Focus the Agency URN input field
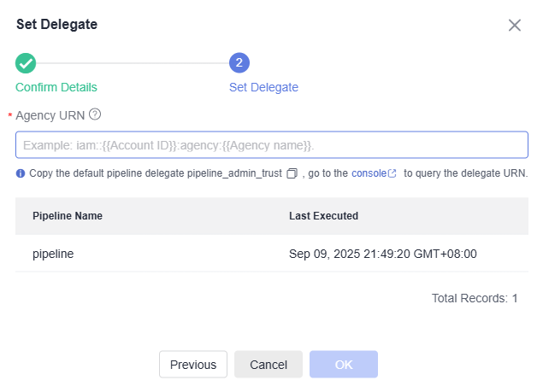The width and height of the screenshot is (543, 392). [271, 145]
